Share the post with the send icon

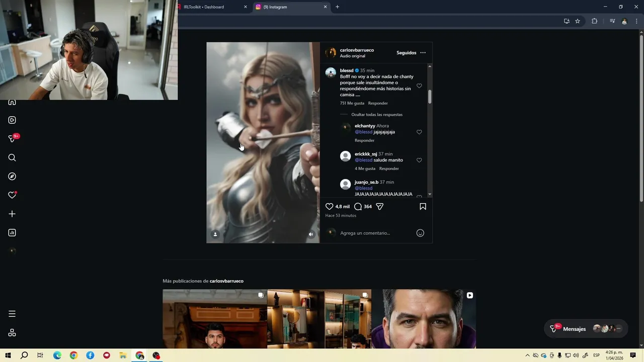pyautogui.click(x=380, y=207)
